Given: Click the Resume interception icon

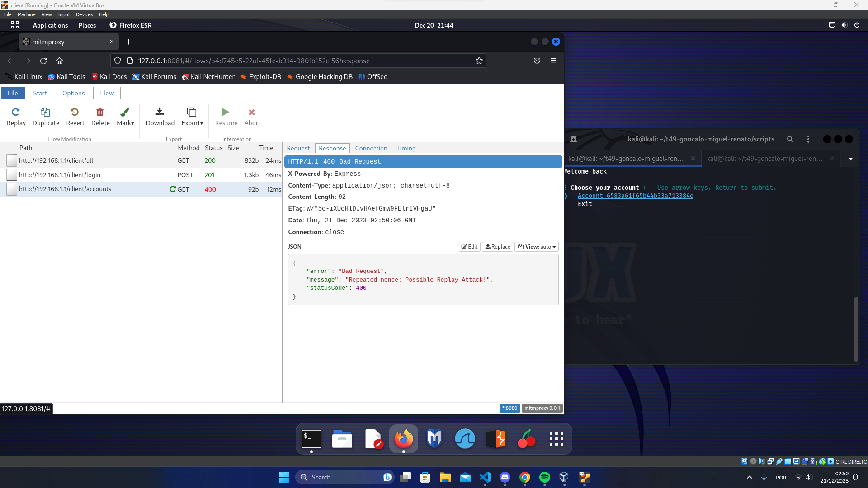Looking at the screenshot, I should click(226, 112).
